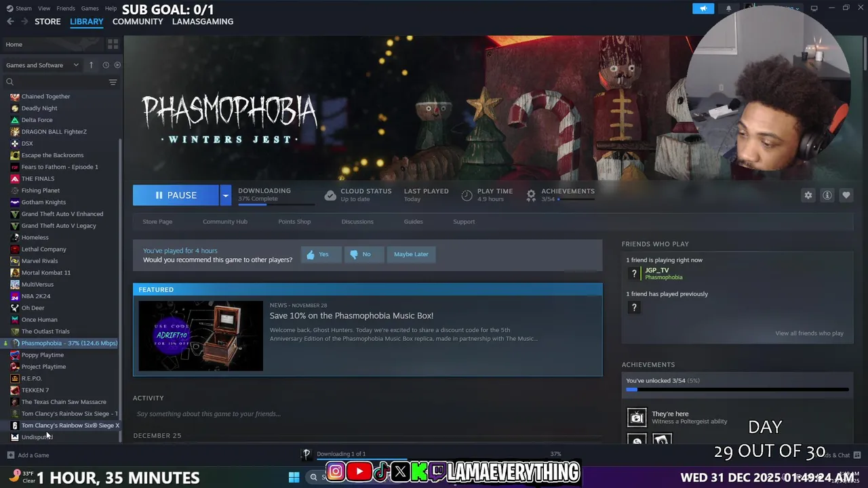The width and height of the screenshot is (868, 488).
Task: Open Music Box featured news thumbnail
Action: pyautogui.click(x=201, y=336)
